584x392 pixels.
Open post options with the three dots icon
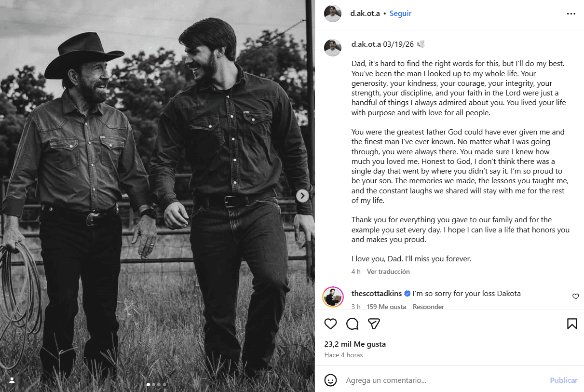coord(571,14)
